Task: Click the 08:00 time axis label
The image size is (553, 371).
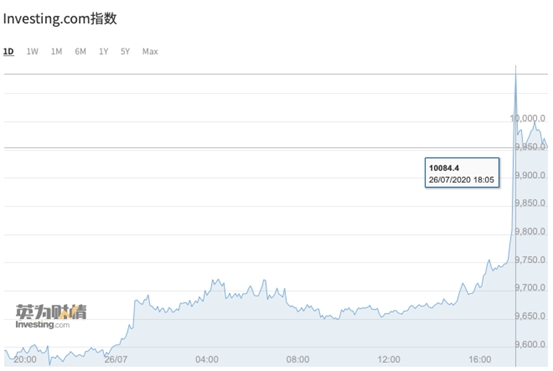Action: point(298,359)
